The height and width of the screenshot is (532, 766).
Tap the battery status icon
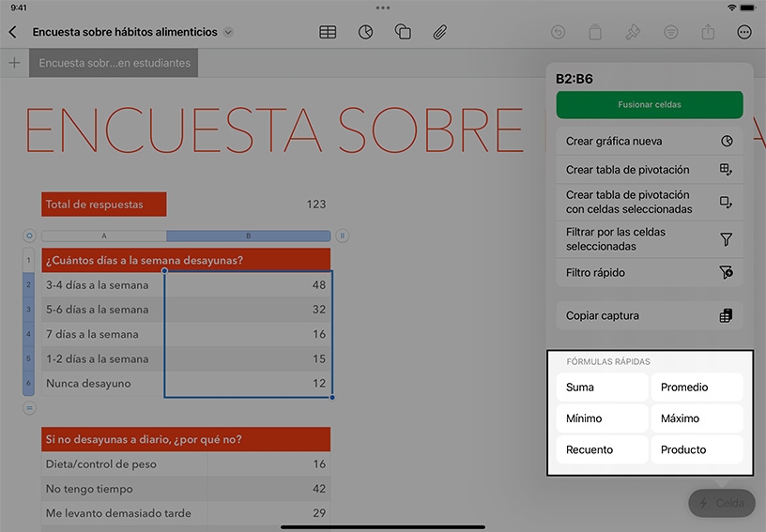(747, 8)
